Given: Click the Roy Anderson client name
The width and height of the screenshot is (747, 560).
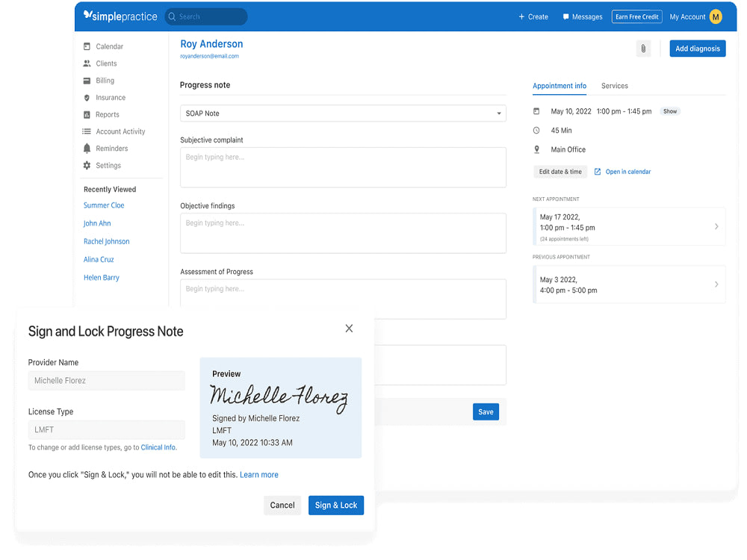Looking at the screenshot, I should [211, 44].
